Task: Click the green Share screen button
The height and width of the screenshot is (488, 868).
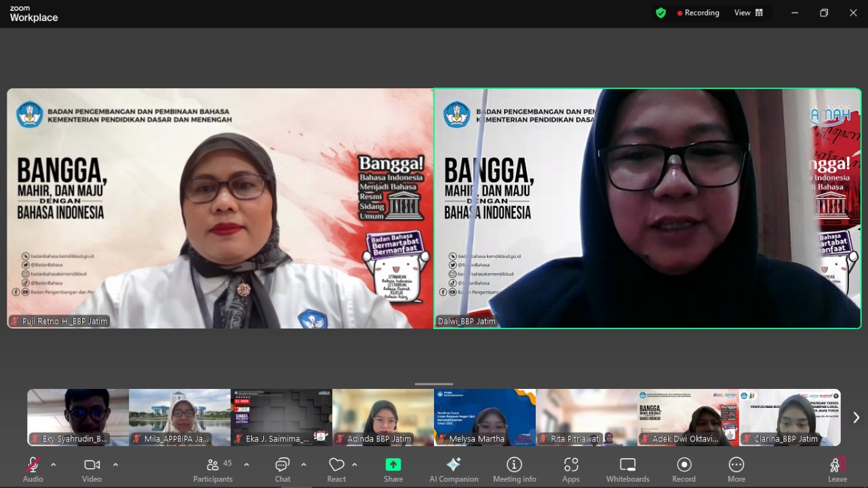Action: point(393,469)
